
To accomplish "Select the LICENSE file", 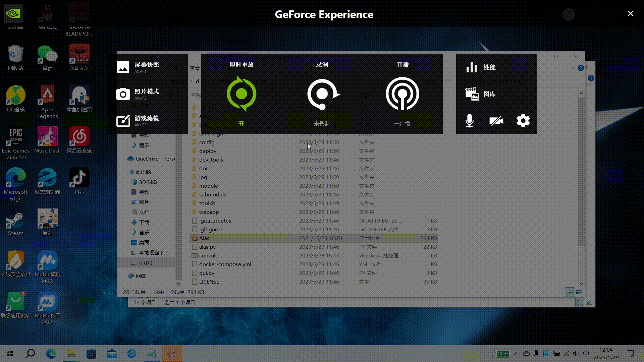I will (314, 282).
